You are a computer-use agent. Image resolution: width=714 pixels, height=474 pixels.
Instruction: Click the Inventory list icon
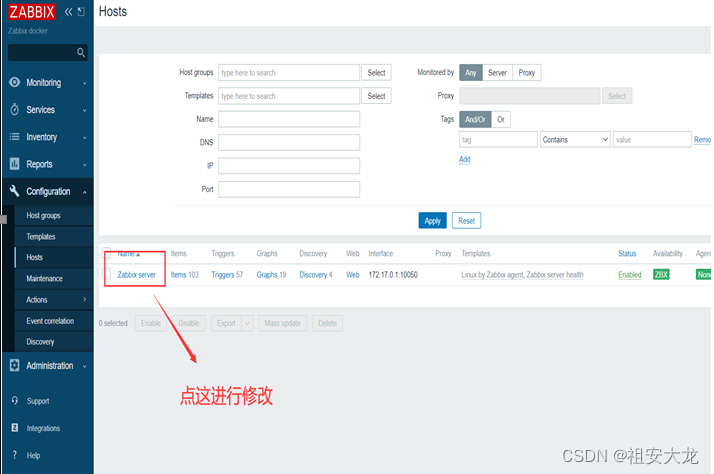[15, 137]
